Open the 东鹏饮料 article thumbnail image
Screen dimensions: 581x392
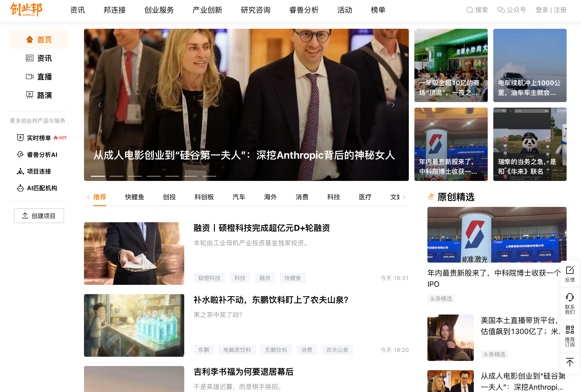coord(134,325)
